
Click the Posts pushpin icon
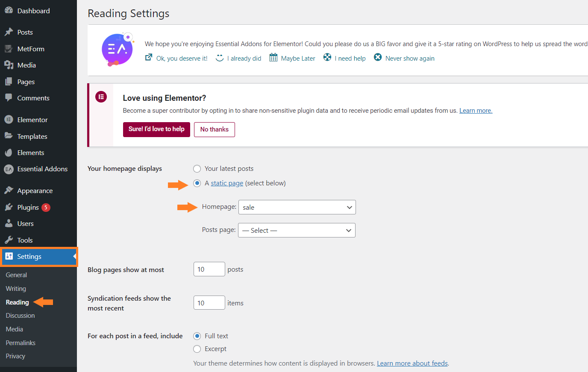9,32
